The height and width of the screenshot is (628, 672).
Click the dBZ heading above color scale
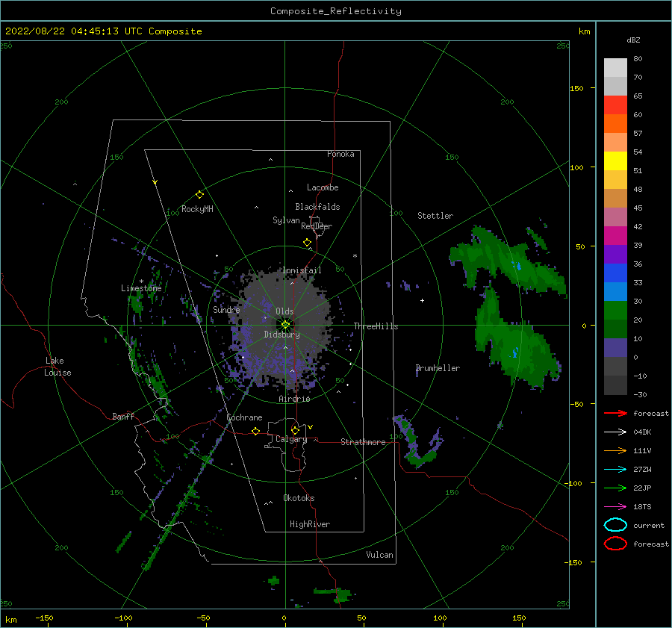click(x=633, y=40)
